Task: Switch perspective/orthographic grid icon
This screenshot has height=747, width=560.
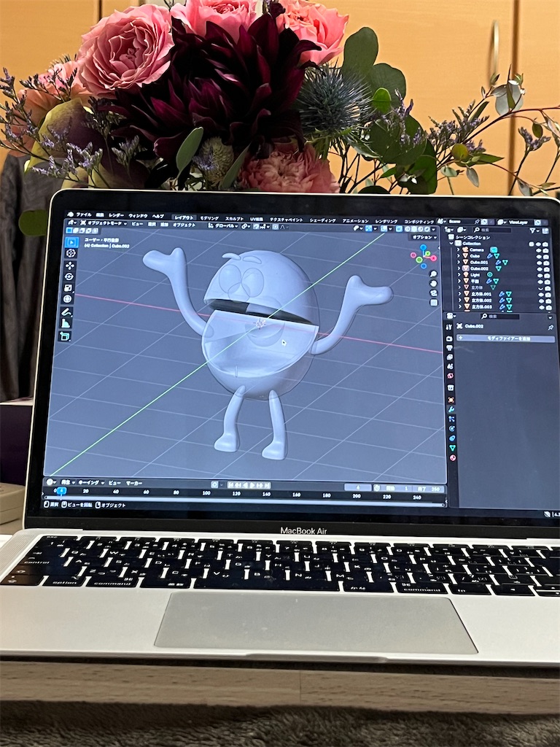Action: point(434,303)
